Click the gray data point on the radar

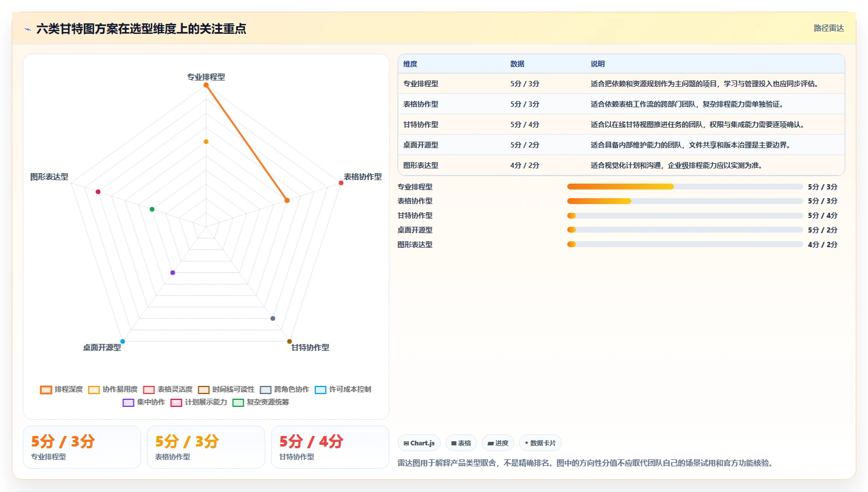click(273, 318)
